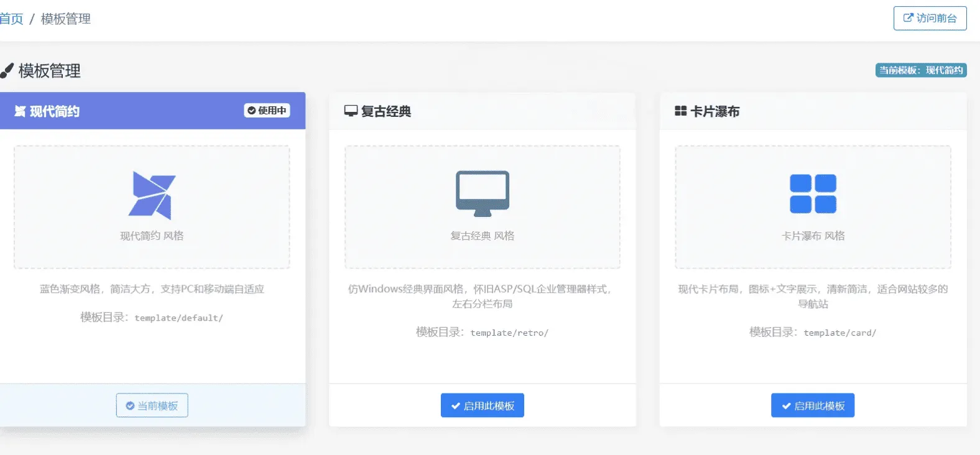Click the text template/retro/
Screen dimensions: 980x455
click(x=509, y=333)
